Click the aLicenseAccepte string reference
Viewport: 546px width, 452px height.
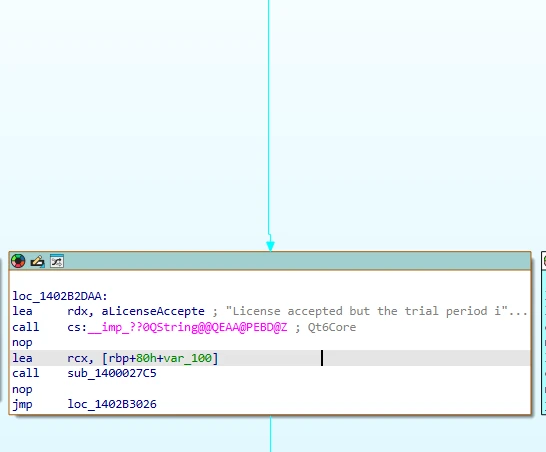153,311
